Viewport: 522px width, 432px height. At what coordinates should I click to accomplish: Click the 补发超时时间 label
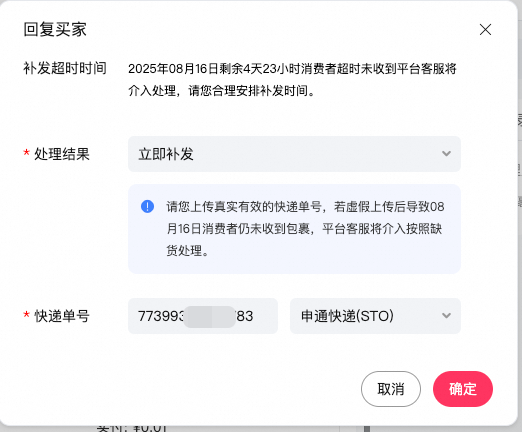click(x=65, y=68)
